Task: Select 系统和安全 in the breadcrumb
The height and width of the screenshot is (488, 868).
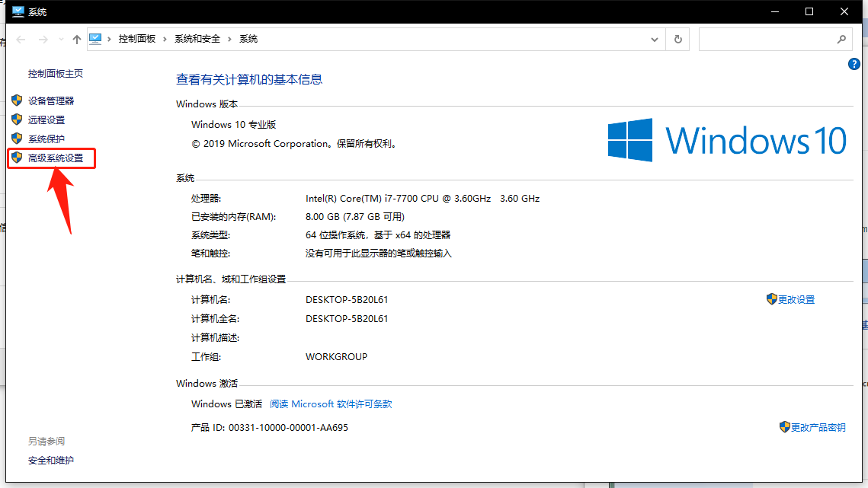Action: point(197,39)
